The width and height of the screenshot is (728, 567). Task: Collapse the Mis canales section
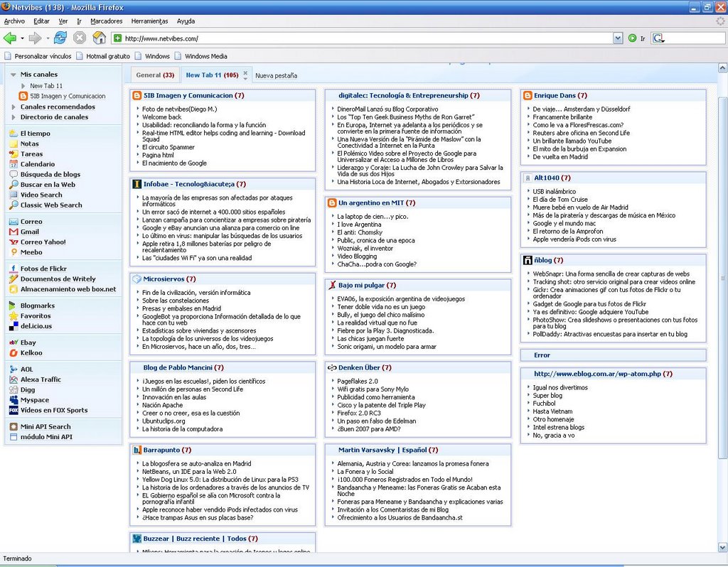[14, 74]
